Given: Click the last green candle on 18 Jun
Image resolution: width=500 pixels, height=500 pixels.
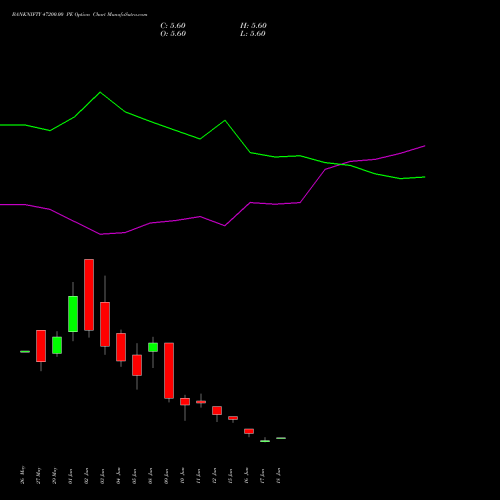Looking at the screenshot, I should (x=281, y=438).
